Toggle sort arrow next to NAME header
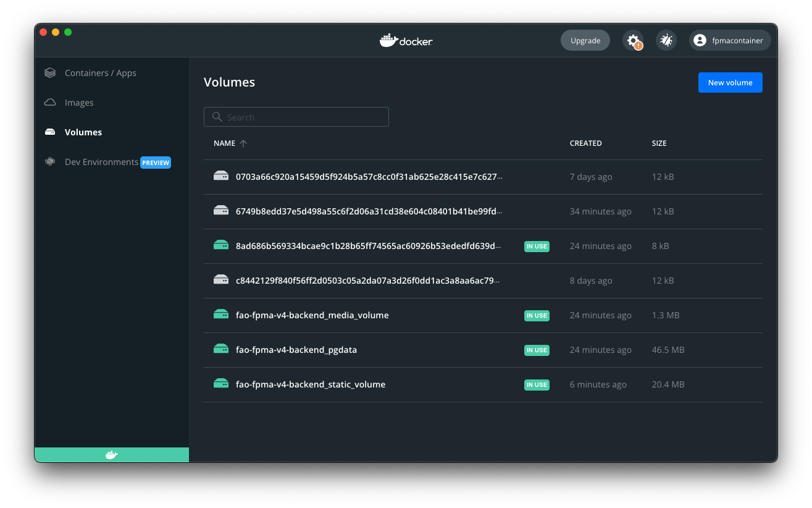This screenshot has height=508, width=812. point(243,143)
